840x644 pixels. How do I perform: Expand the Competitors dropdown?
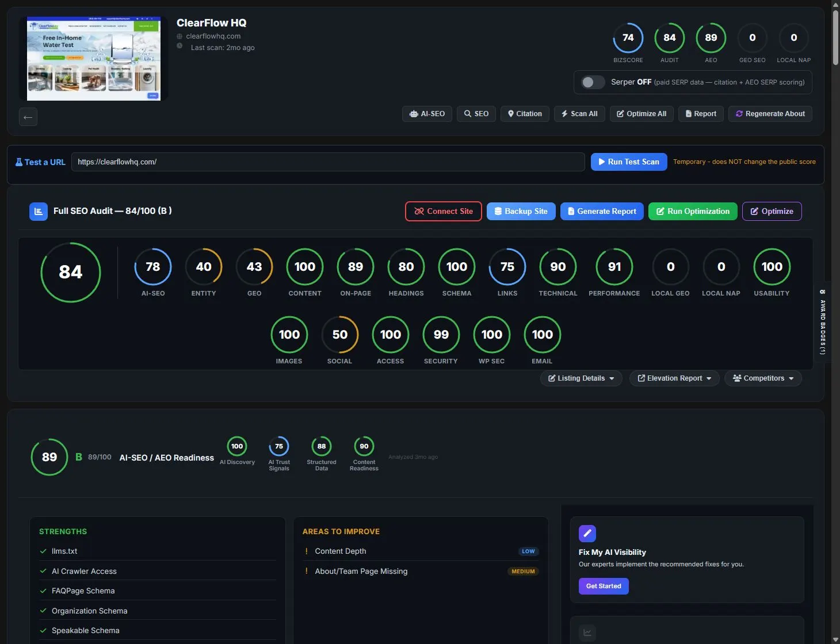click(763, 378)
